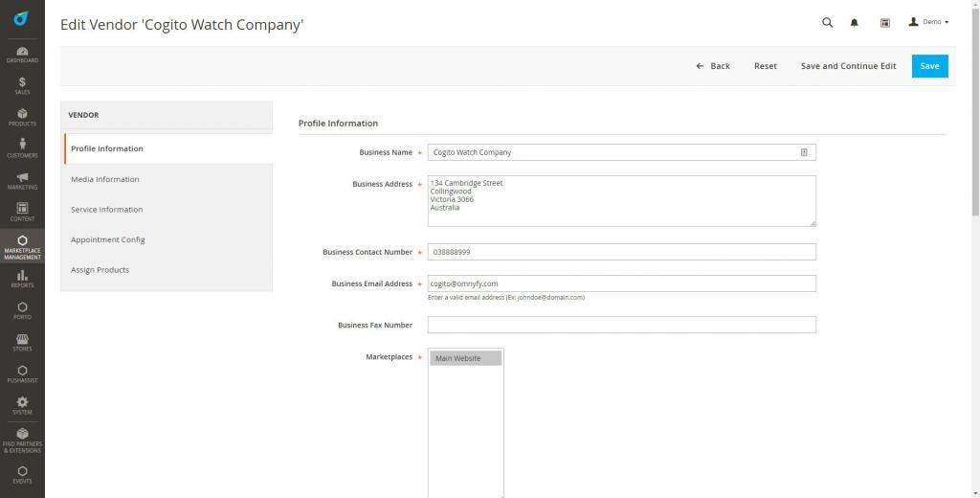
Task: Click the Business Email Address field
Action: click(x=621, y=283)
